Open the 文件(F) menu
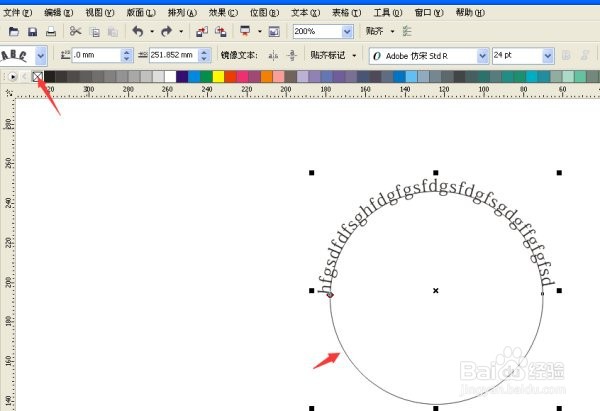The width and height of the screenshot is (600, 411). (18, 13)
